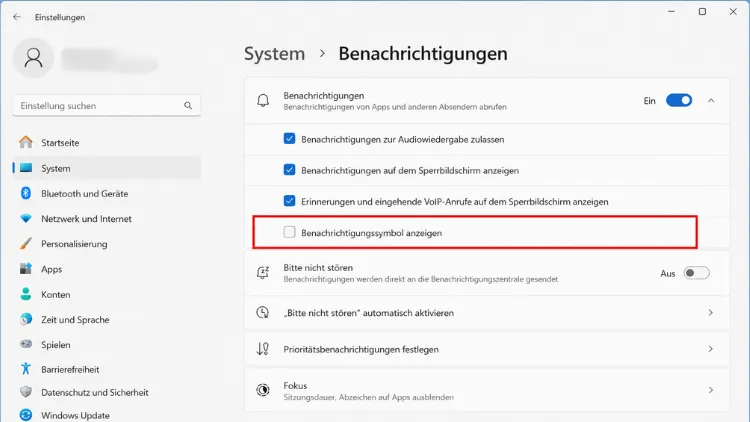Click the Einstellungen window title text
The height and width of the screenshot is (422, 750).
pos(60,17)
